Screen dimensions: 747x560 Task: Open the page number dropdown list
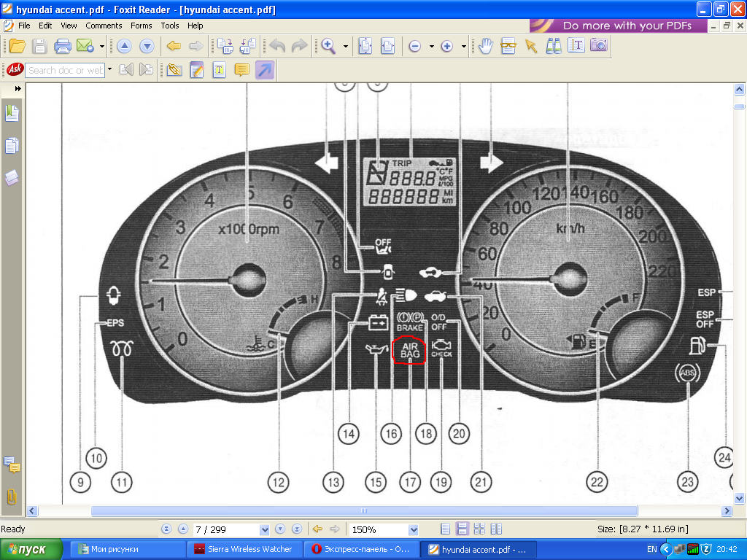pos(264,529)
